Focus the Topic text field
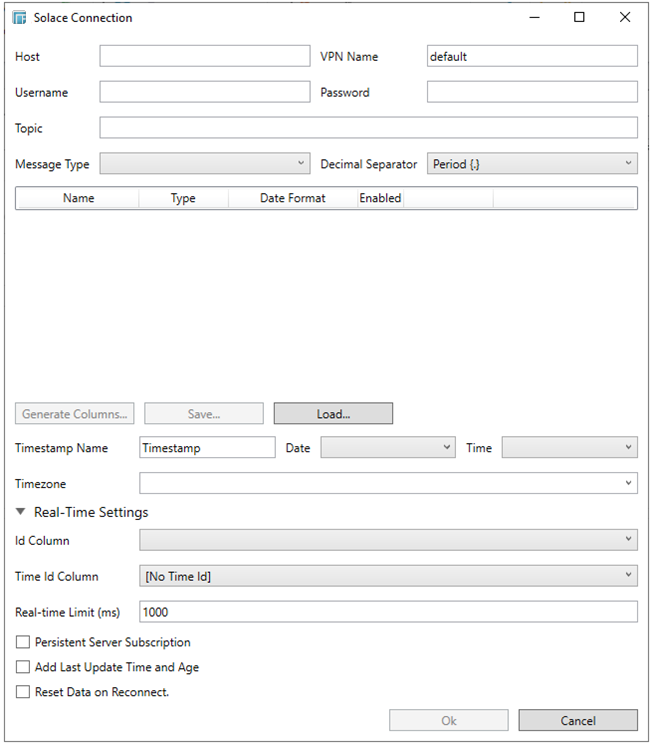Screen dimensions: 652x744 pos(368,128)
